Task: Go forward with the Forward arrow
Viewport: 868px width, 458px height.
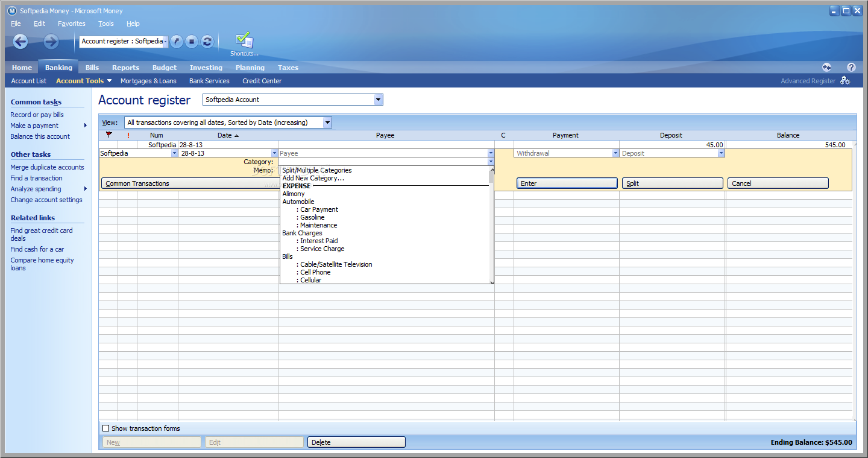Action: tap(51, 41)
